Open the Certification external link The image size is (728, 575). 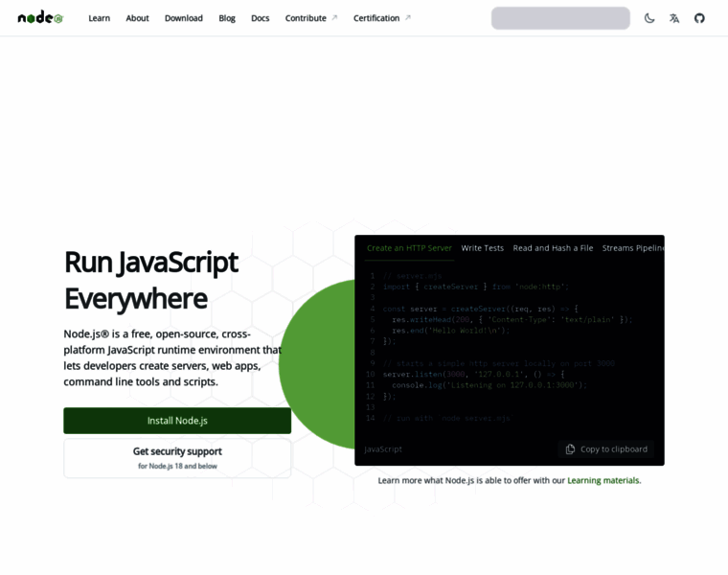pos(381,18)
